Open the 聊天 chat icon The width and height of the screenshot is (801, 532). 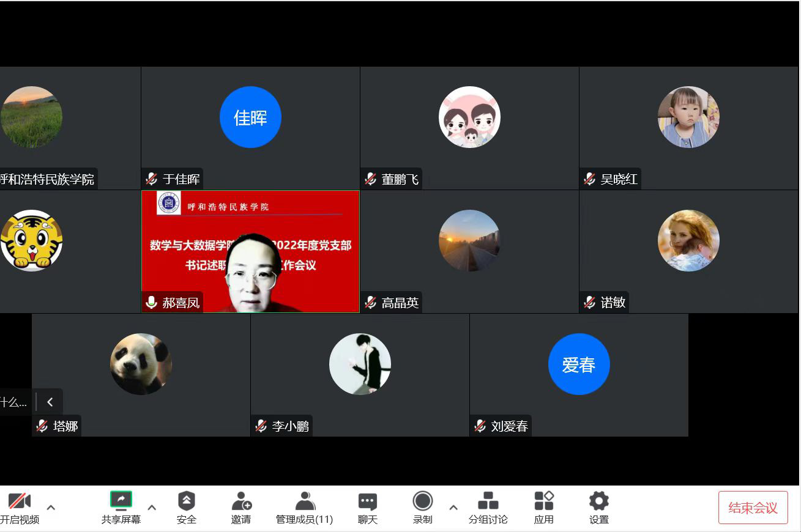[x=368, y=501]
